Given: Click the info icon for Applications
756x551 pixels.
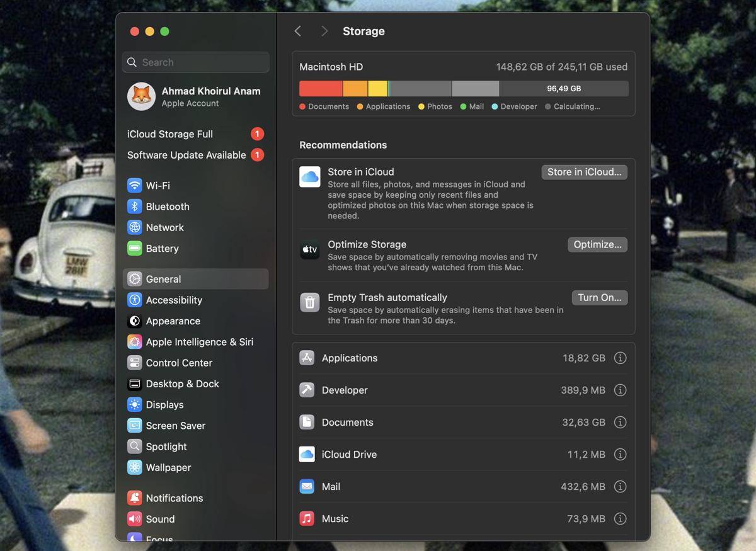Looking at the screenshot, I should 620,358.
